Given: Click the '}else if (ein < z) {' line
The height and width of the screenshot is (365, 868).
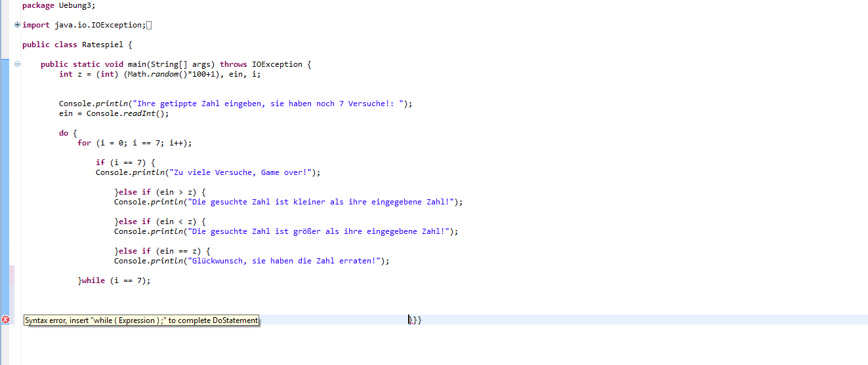Looking at the screenshot, I should click(160, 221).
